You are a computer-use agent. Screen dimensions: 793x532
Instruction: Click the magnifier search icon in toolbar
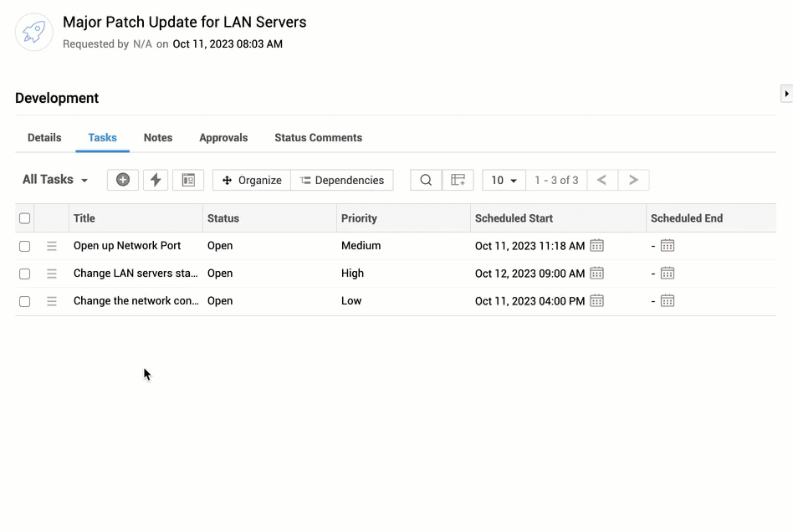point(426,180)
